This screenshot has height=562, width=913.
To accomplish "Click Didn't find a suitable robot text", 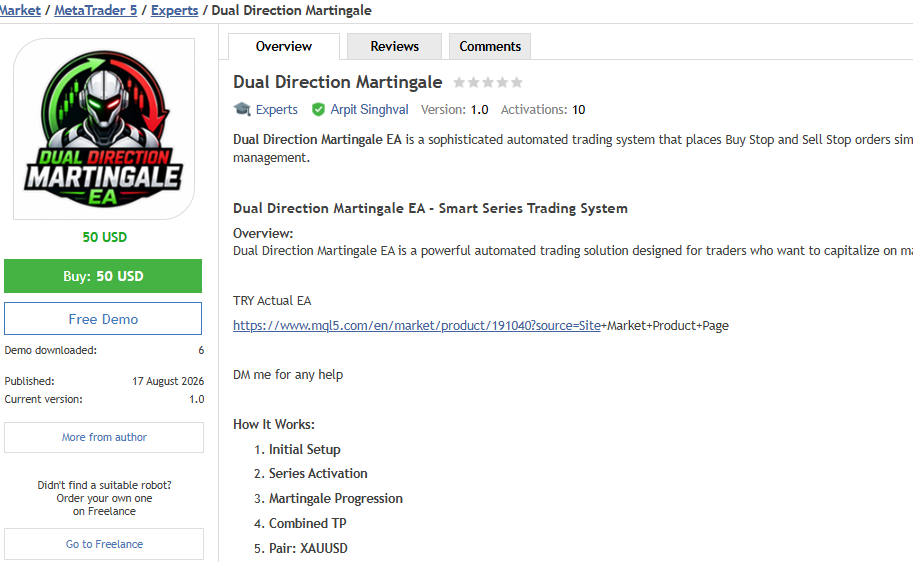I will coord(104,485).
